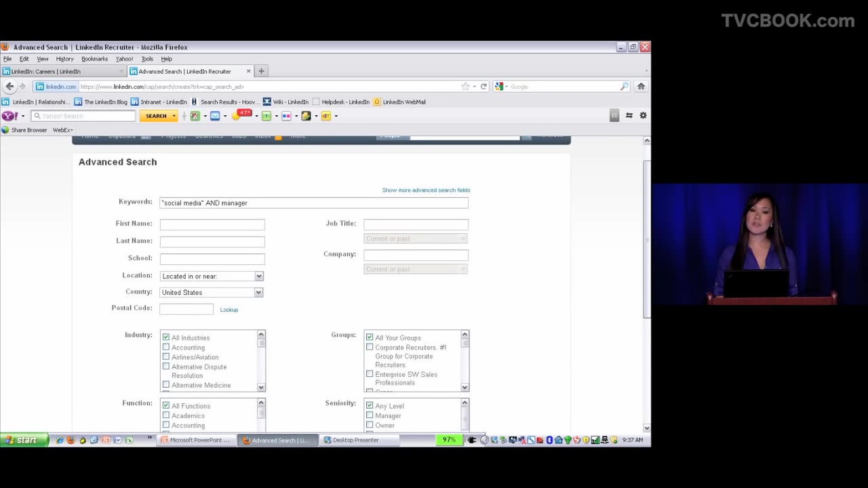Click the Google search magnifier icon
The height and width of the screenshot is (488, 868).
tap(624, 87)
